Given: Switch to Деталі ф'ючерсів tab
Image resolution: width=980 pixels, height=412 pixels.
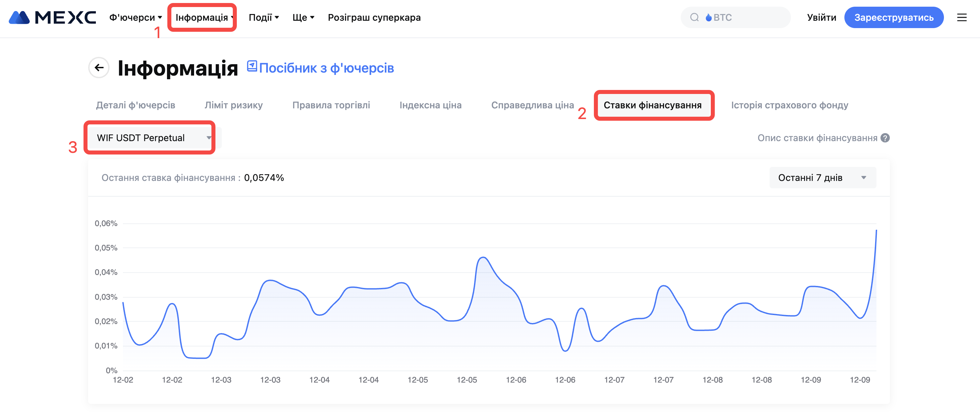Looking at the screenshot, I should coord(135,105).
